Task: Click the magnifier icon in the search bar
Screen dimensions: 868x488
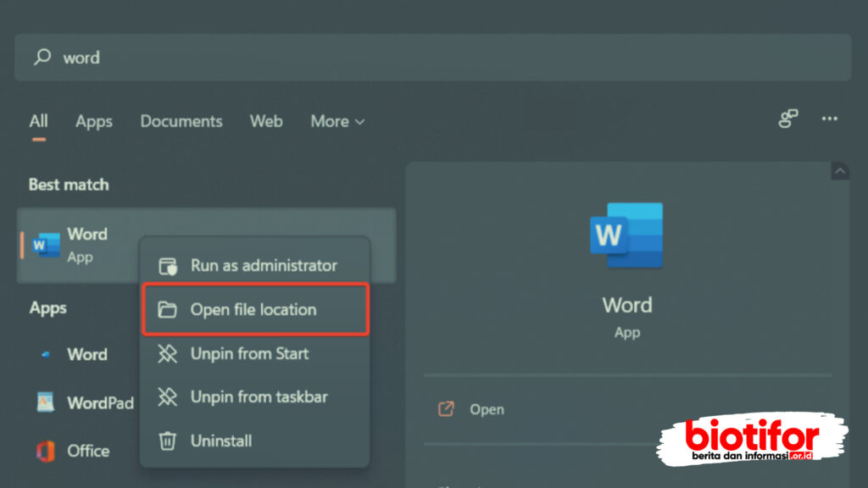Action: [42, 57]
